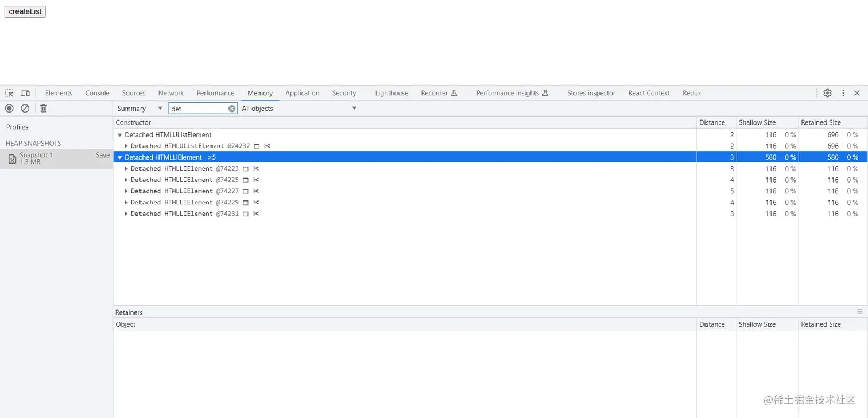868x418 pixels.
Task: Open the React Context tab
Action: [649, 93]
